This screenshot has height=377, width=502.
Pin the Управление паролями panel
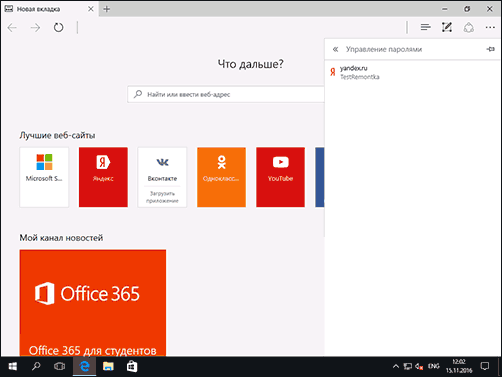[490, 49]
